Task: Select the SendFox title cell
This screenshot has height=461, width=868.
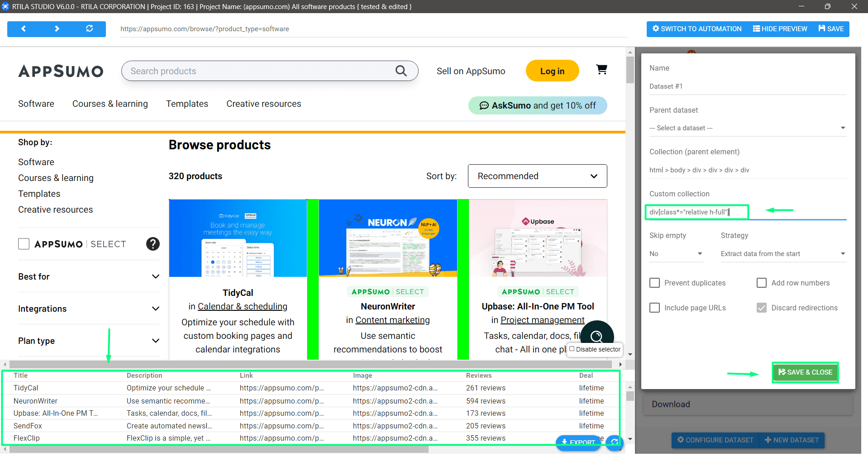Action: pyautogui.click(x=28, y=426)
